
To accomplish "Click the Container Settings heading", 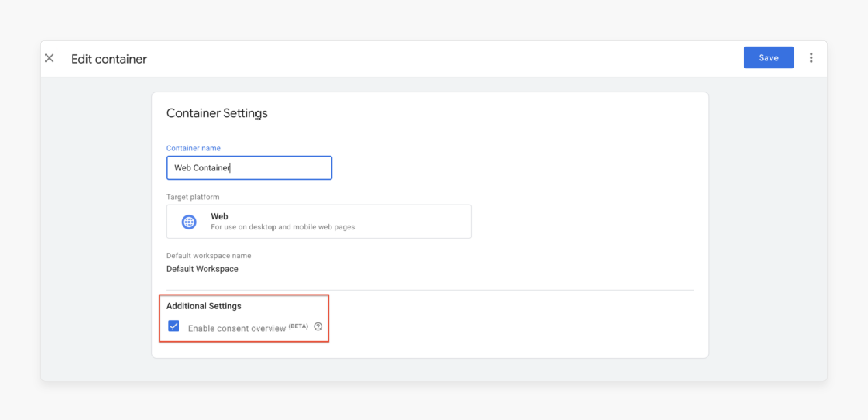I will (217, 113).
